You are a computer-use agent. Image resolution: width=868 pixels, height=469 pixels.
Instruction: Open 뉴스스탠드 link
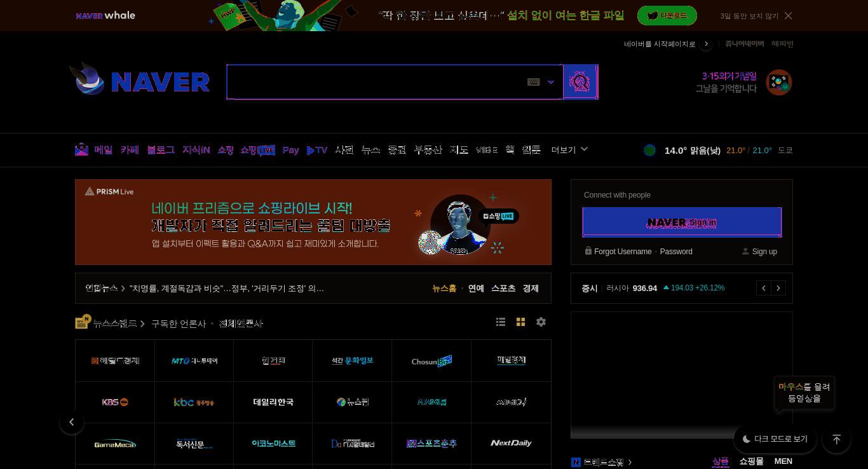click(x=115, y=323)
